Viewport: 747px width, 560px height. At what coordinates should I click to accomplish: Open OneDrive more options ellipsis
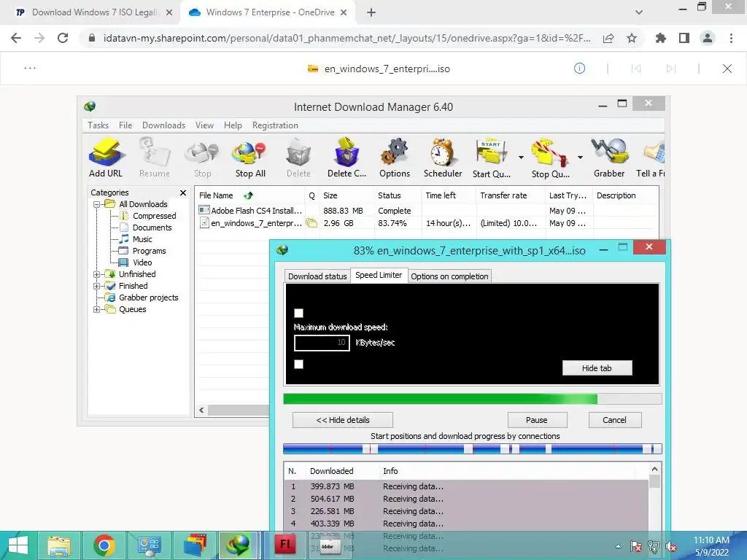coord(30,69)
